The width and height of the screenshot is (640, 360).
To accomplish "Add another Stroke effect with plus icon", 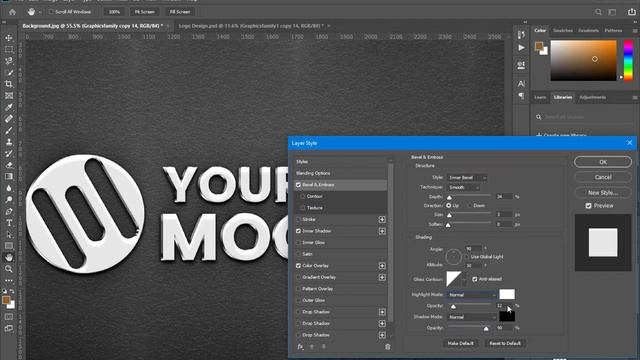I will [x=382, y=220].
